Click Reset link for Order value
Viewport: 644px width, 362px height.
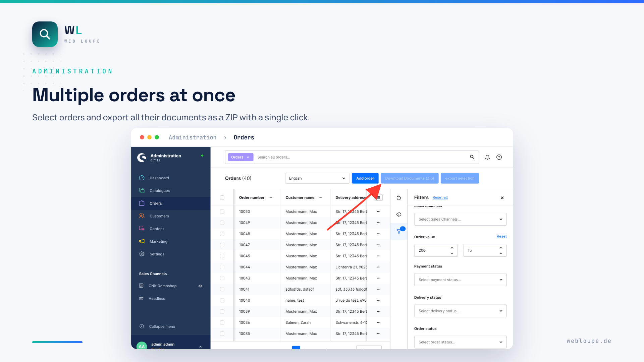(x=501, y=236)
